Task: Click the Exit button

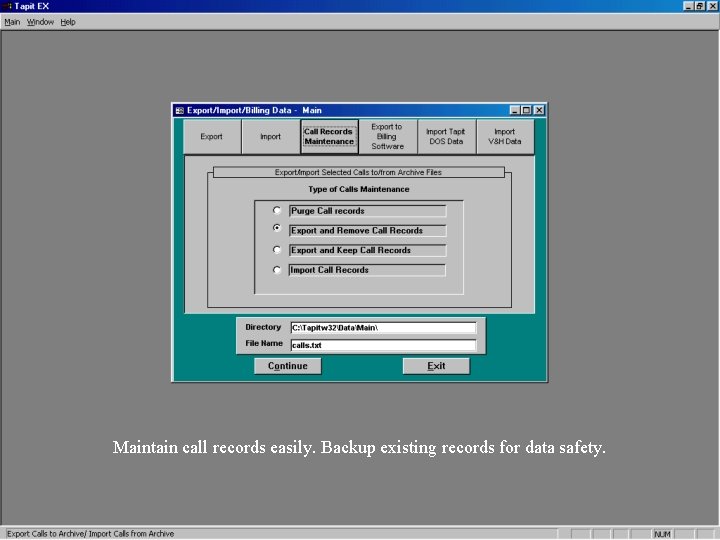Action: (x=436, y=366)
